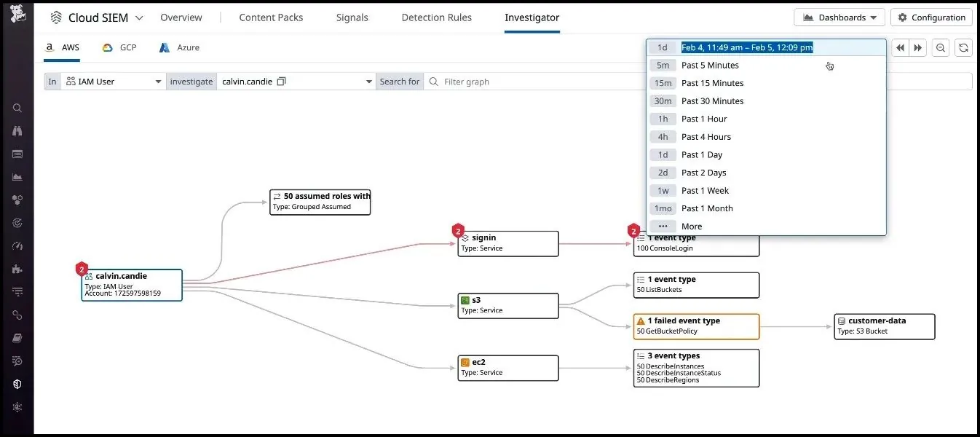Select the 3 event types DescribeInstances node
This screenshot has height=437, width=980.
[x=696, y=368]
